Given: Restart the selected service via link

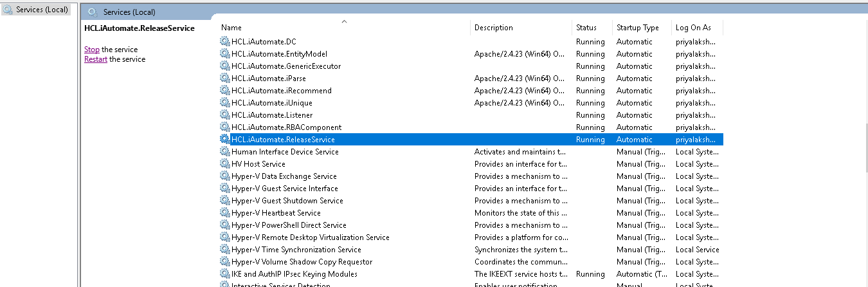Looking at the screenshot, I should click(96, 59).
